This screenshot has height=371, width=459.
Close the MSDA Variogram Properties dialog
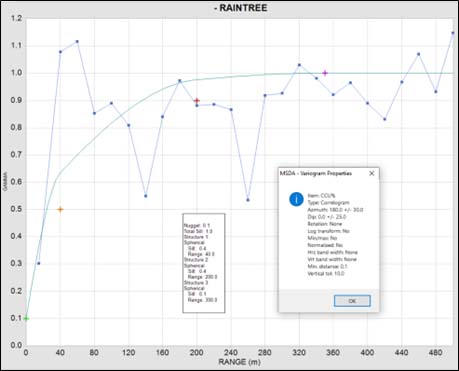tap(372, 173)
